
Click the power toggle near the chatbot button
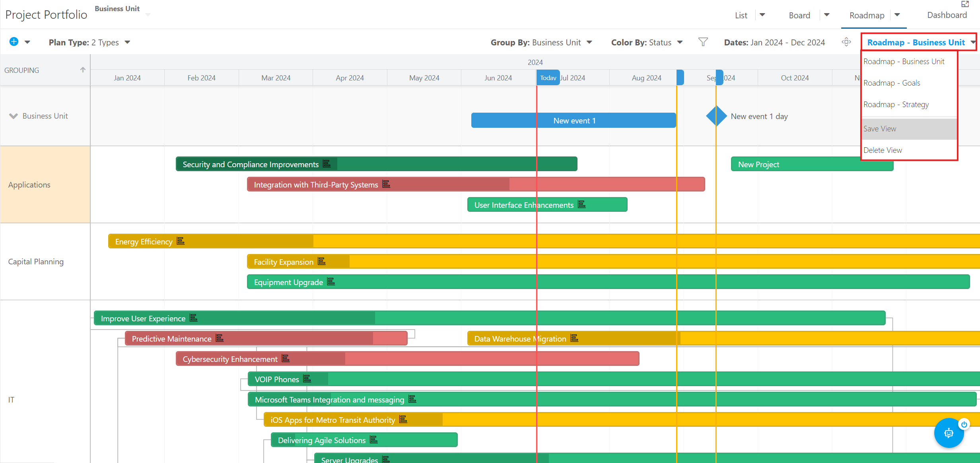click(964, 424)
